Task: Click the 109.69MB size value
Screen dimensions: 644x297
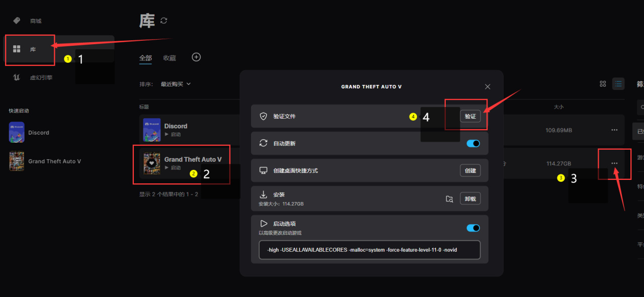Action: [558, 130]
